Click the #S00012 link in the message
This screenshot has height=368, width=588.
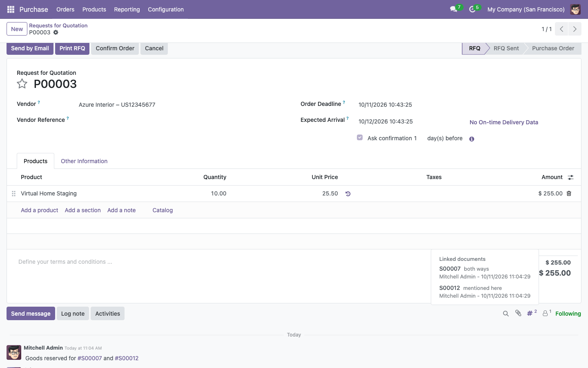pos(127,358)
